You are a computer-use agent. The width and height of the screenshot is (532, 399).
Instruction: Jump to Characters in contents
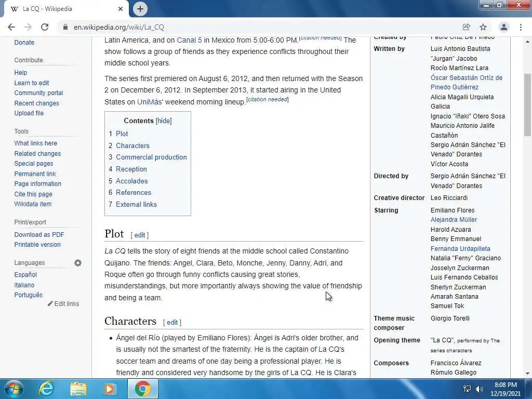coord(132,145)
